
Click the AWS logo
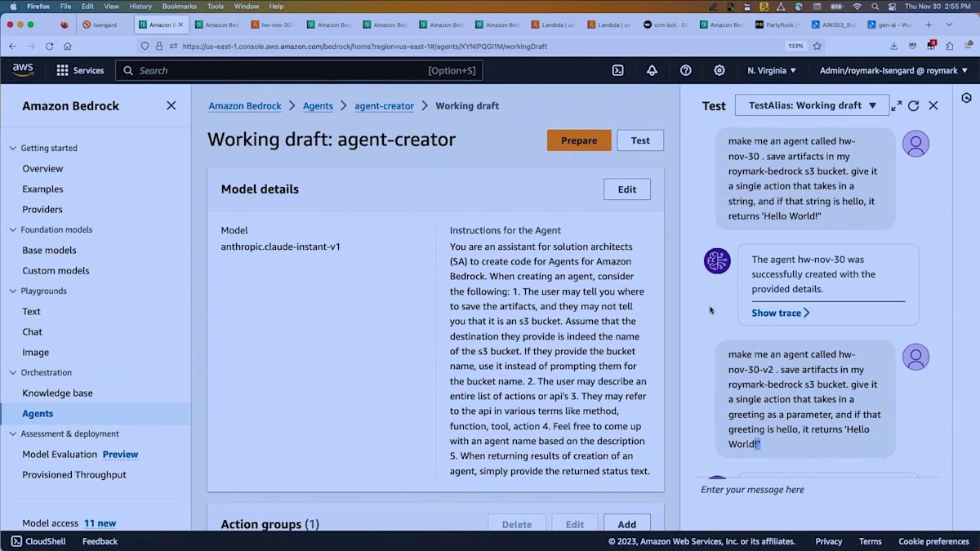point(23,70)
